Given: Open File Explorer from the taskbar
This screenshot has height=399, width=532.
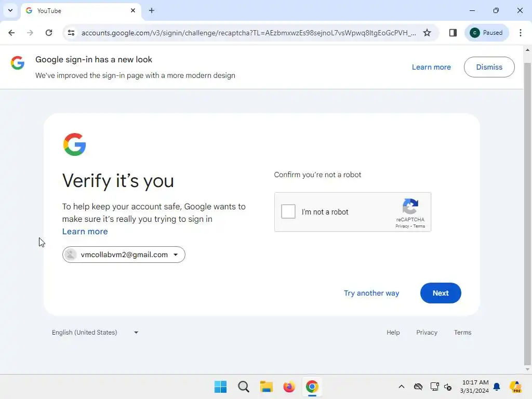Looking at the screenshot, I should (x=267, y=387).
